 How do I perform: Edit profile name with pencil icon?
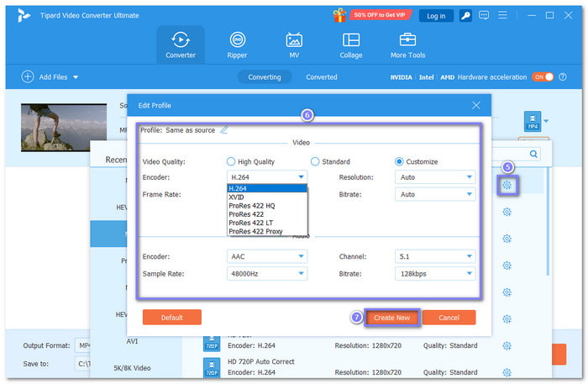[224, 129]
